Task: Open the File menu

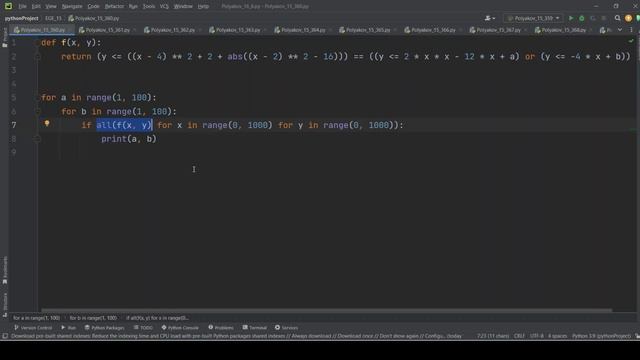Action: (22, 7)
